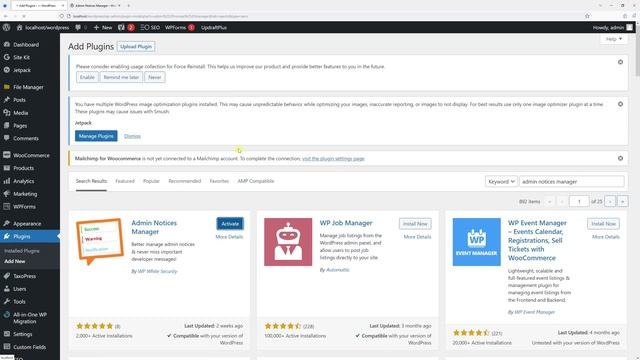Select Plugins in sidebar
The width and height of the screenshot is (640, 360).
(30, 236)
